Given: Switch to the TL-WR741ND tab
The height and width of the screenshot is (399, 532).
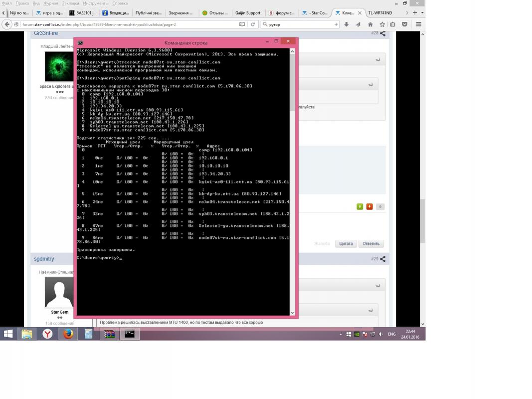Looking at the screenshot, I should (x=380, y=12).
